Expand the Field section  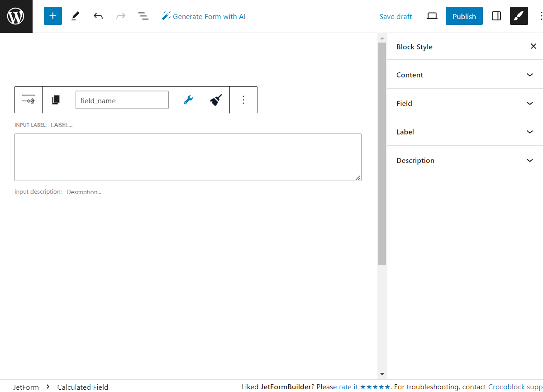tap(465, 103)
